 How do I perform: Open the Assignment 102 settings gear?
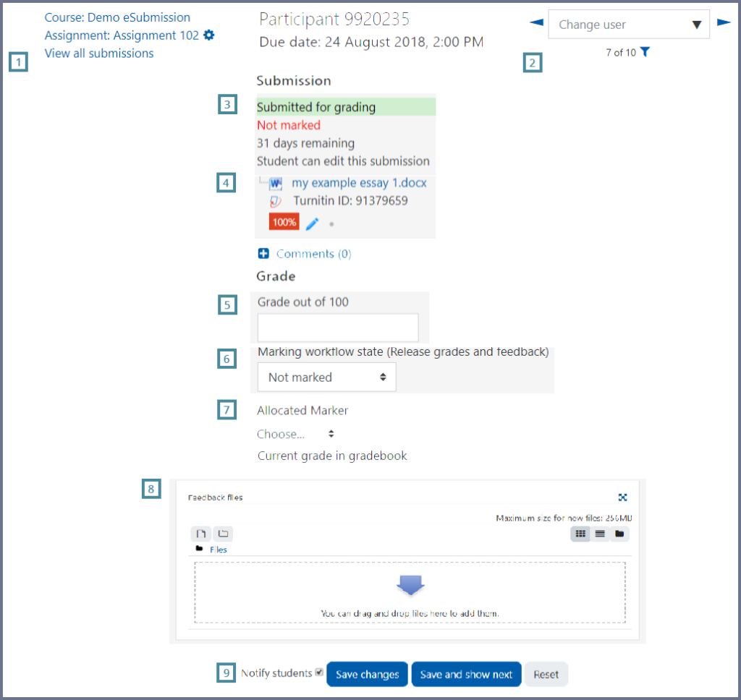(208, 35)
